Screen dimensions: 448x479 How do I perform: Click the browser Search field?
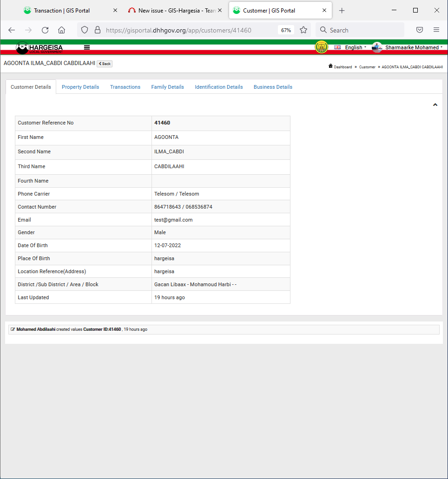click(360, 30)
